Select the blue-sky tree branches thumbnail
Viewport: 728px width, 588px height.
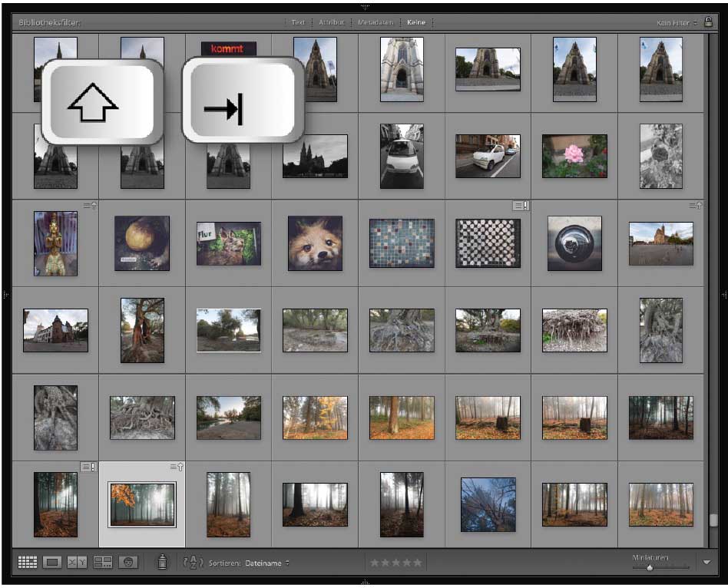point(488,504)
